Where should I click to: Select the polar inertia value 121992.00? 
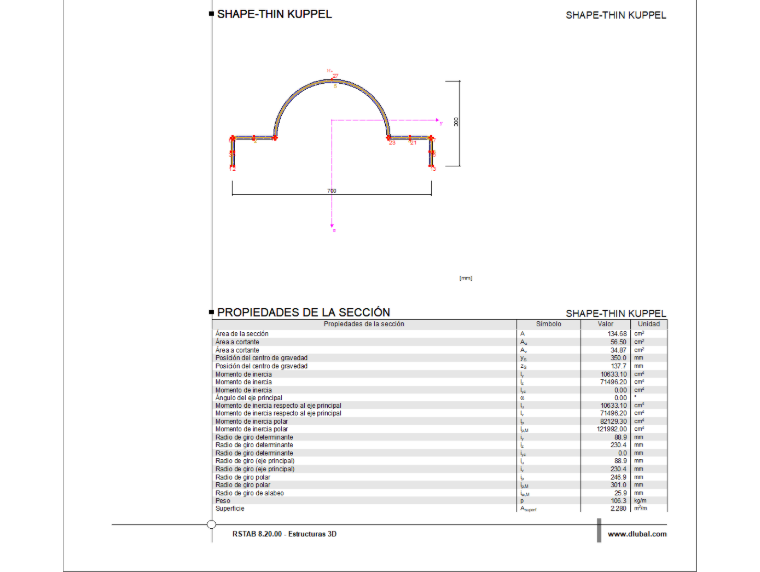coord(612,429)
